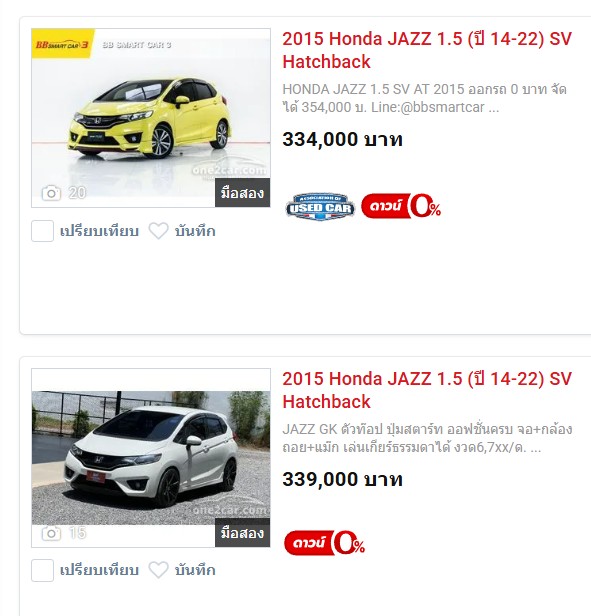Click the มือสอง tag on the white car image

point(242,533)
